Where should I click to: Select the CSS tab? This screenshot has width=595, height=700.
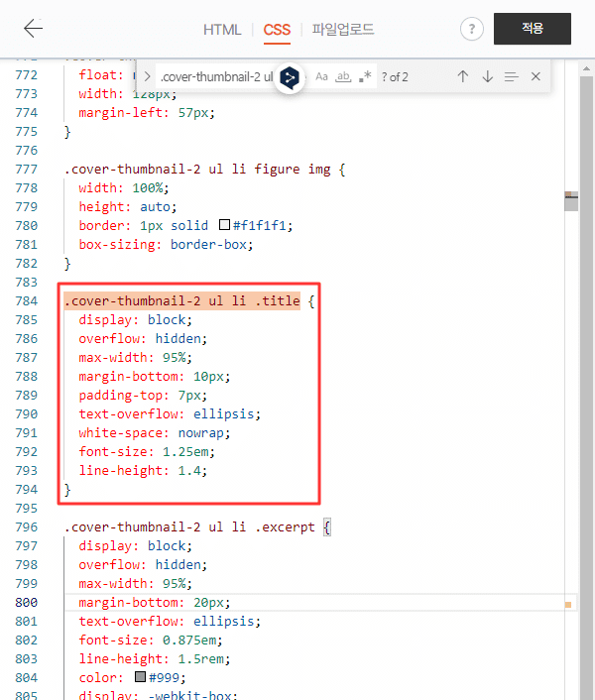click(x=277, y=30)
